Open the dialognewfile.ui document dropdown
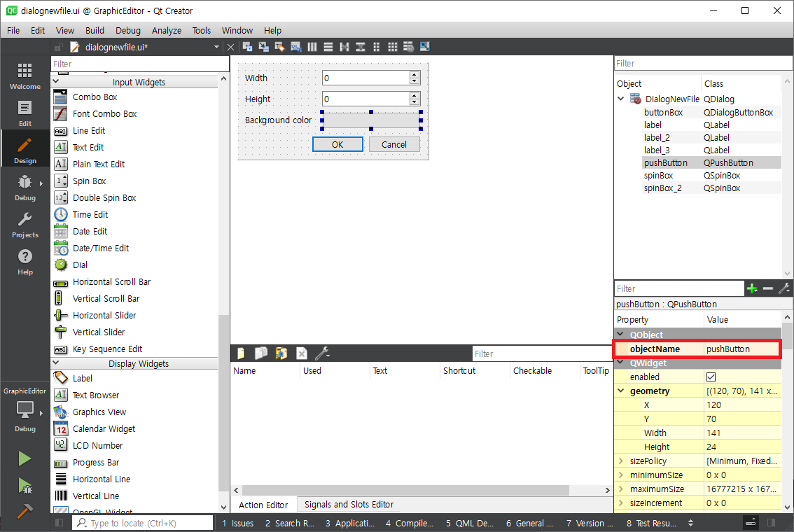The width and height of the screenshot is (794, 532). point(217,47)
